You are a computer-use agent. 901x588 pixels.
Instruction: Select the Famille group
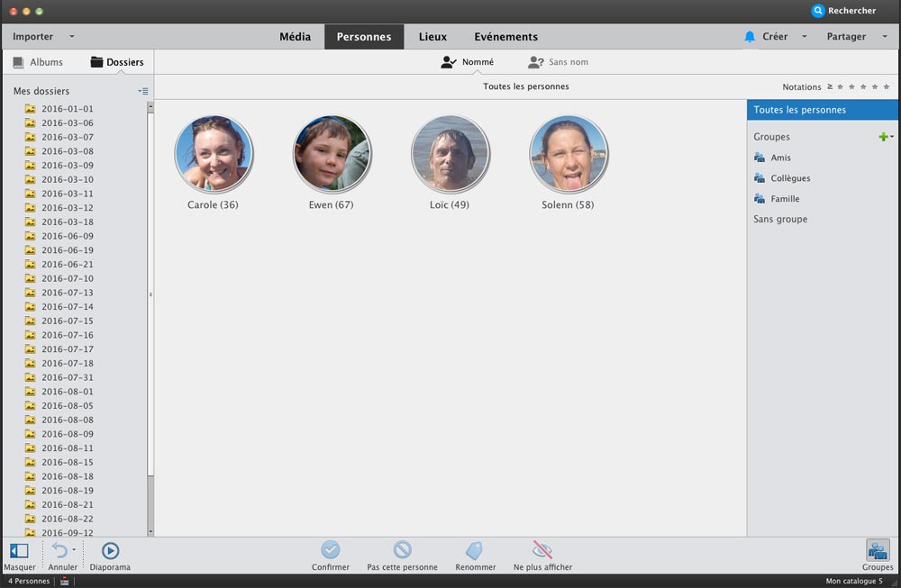click(x=785, y=199)
